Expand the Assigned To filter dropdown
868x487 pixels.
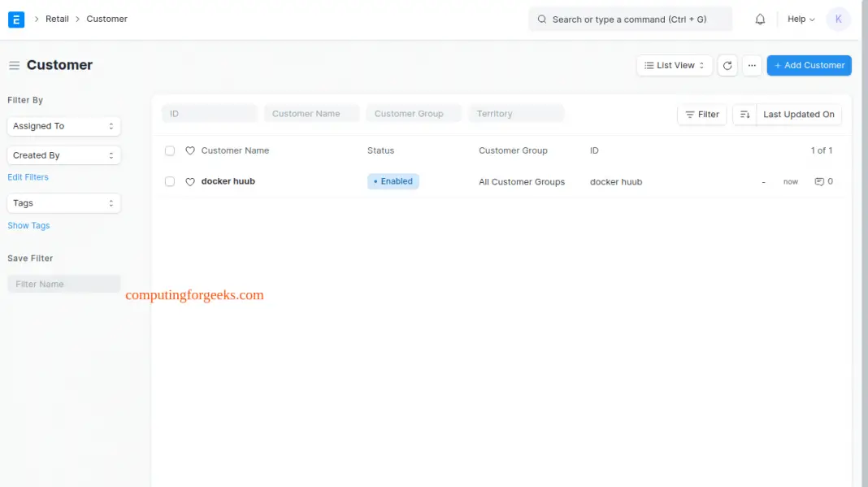click(63, 126)
